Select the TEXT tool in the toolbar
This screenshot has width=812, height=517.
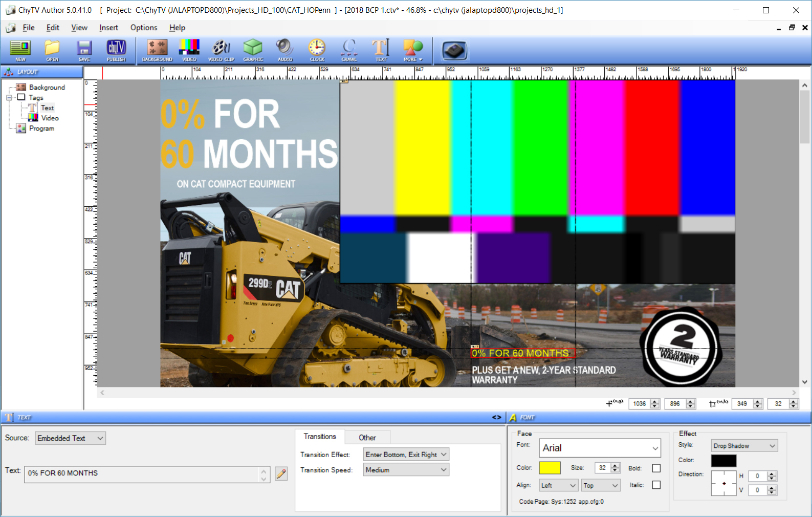coord(381,50)
